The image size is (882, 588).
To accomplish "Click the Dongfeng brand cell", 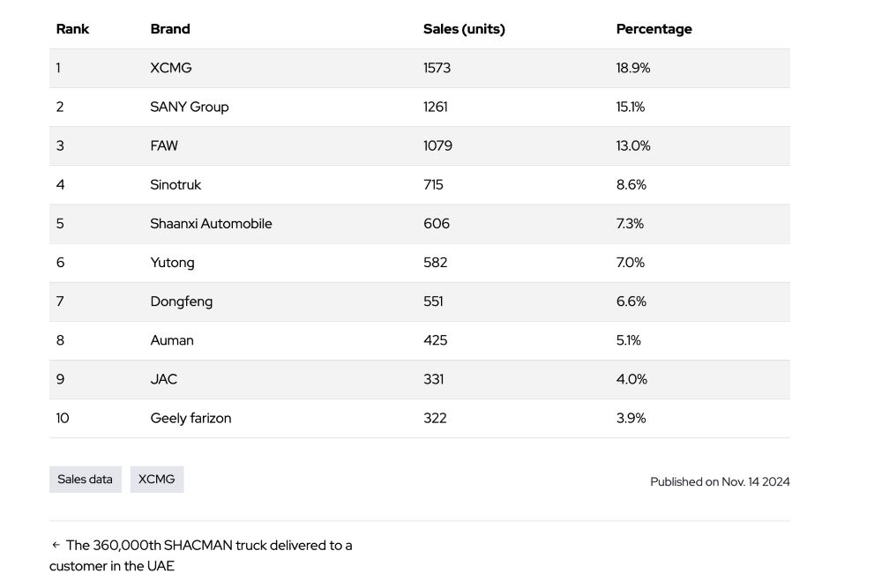I will [x=182, y=301].
